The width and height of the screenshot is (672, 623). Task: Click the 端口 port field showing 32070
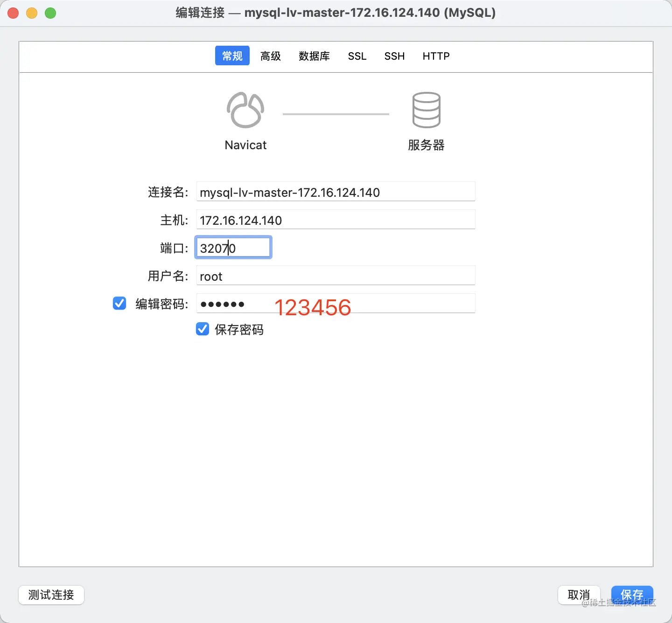click(x=233, y=248)
